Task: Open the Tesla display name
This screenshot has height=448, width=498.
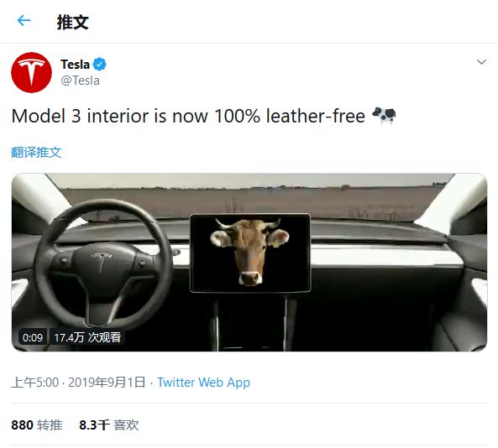Action: (75, 65)
